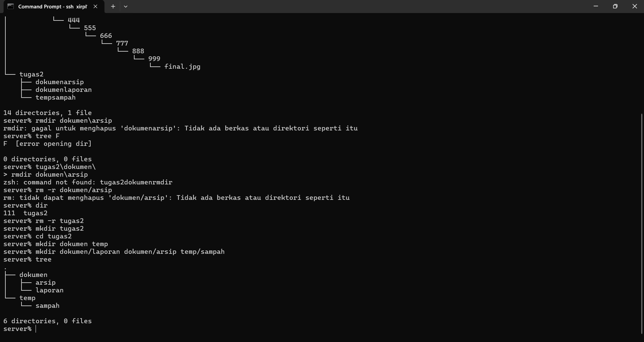Click the tempsampah tree entry
This screenshot has width=644, height=342.
tap(55, 97)
